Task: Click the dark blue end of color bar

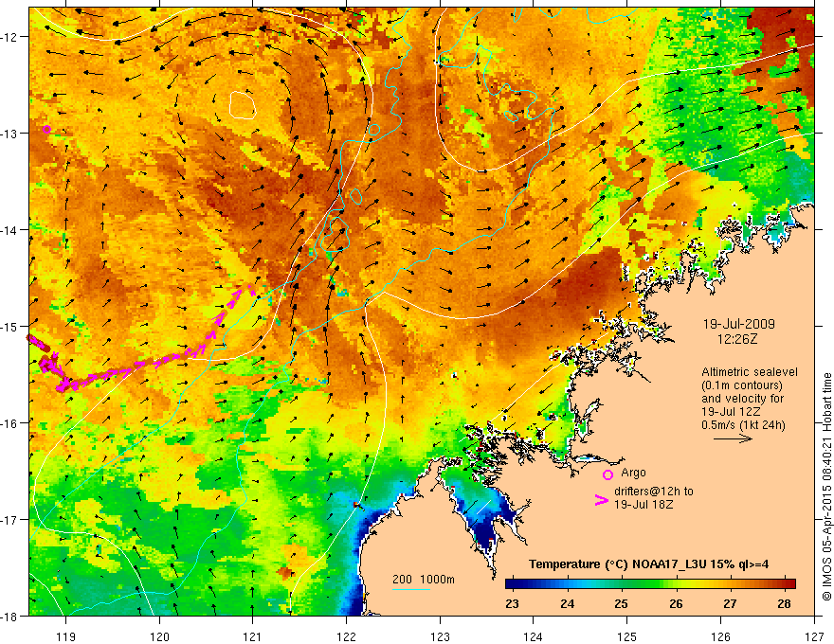Action: coord(512,583)
